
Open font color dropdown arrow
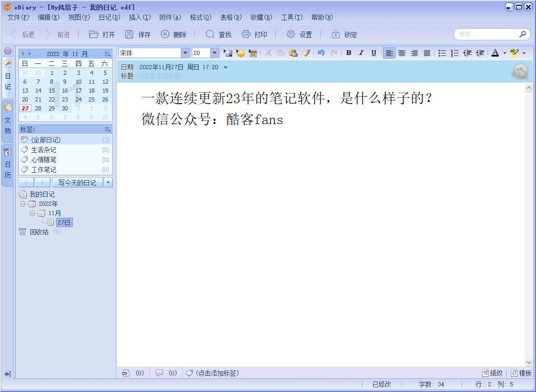505,53
